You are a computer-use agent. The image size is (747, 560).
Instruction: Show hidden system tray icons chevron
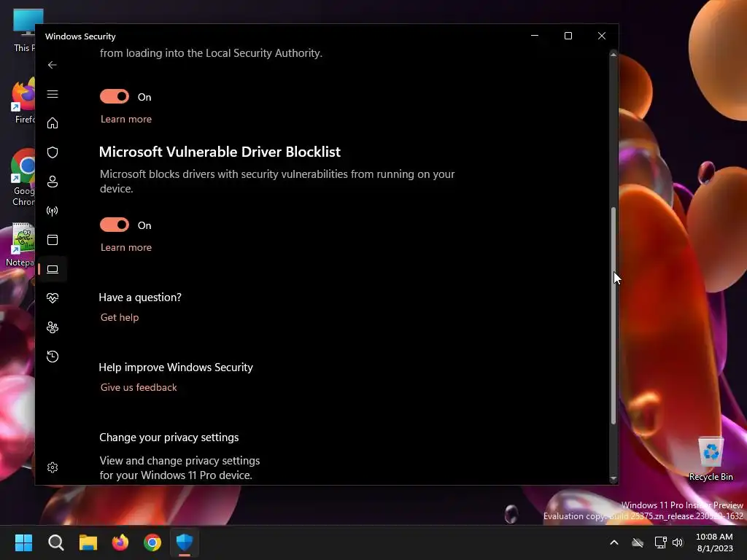point(614,542)
